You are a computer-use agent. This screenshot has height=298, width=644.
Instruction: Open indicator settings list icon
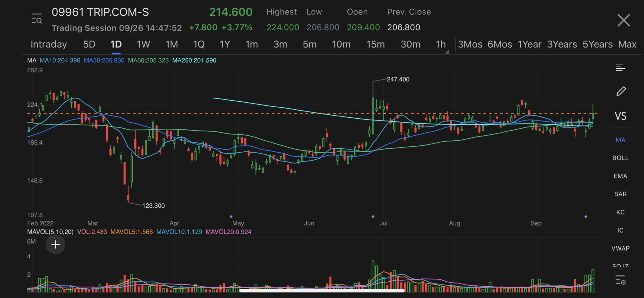pyautogui.click(x=620, y=279)
